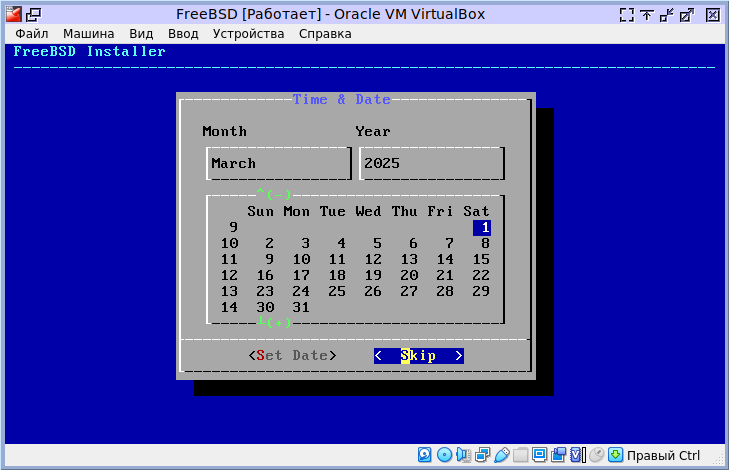Pick day 3 under Mon

(305, 243)
